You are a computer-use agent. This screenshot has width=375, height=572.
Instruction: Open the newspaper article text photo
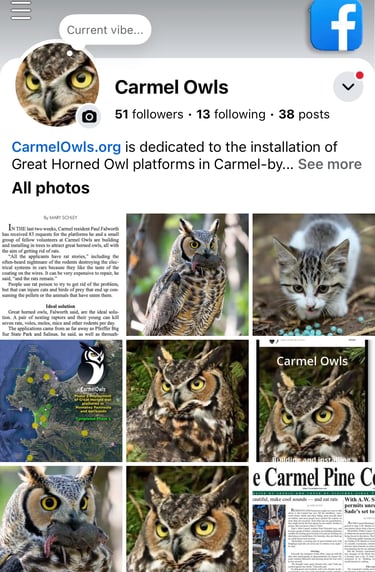pyautogui.click(x=61, y=275)
